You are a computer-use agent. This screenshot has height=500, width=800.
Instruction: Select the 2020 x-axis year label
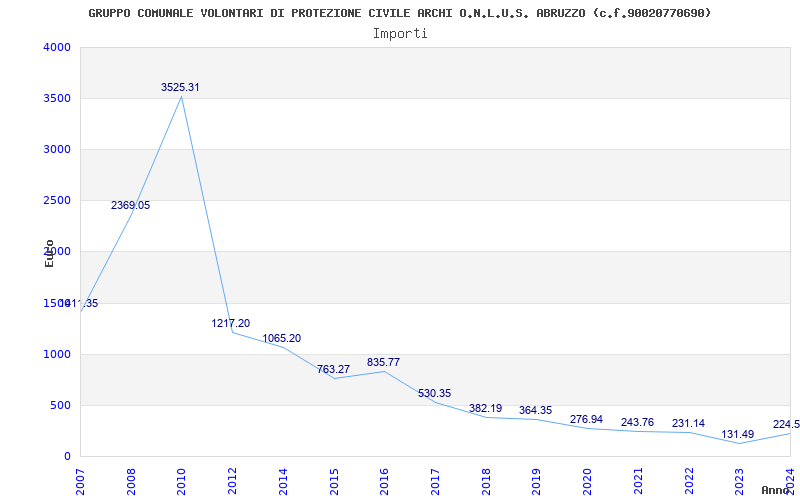[x=587, y=482]
